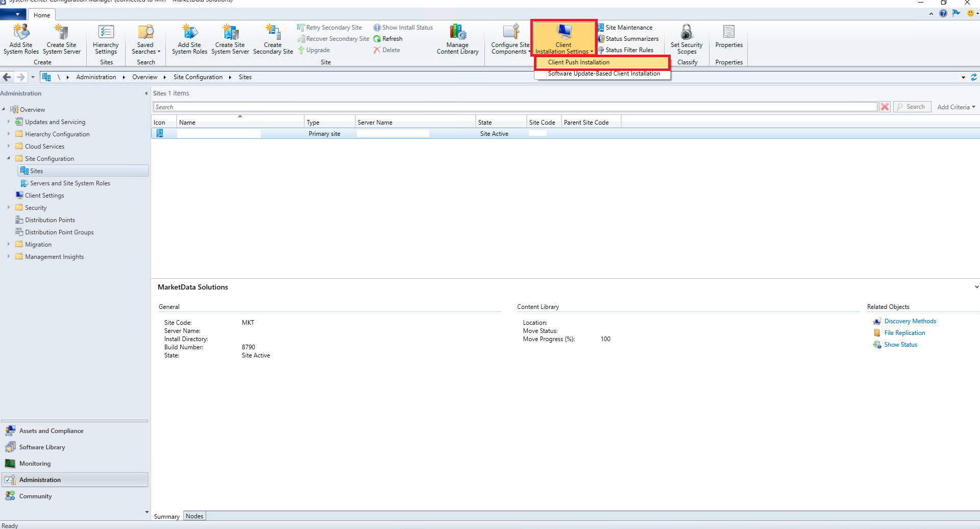The width and height of the screenshot is (980, 529).
Task: Open Site Maintenance
Action: pyautogui.click(x=625, y=28)
